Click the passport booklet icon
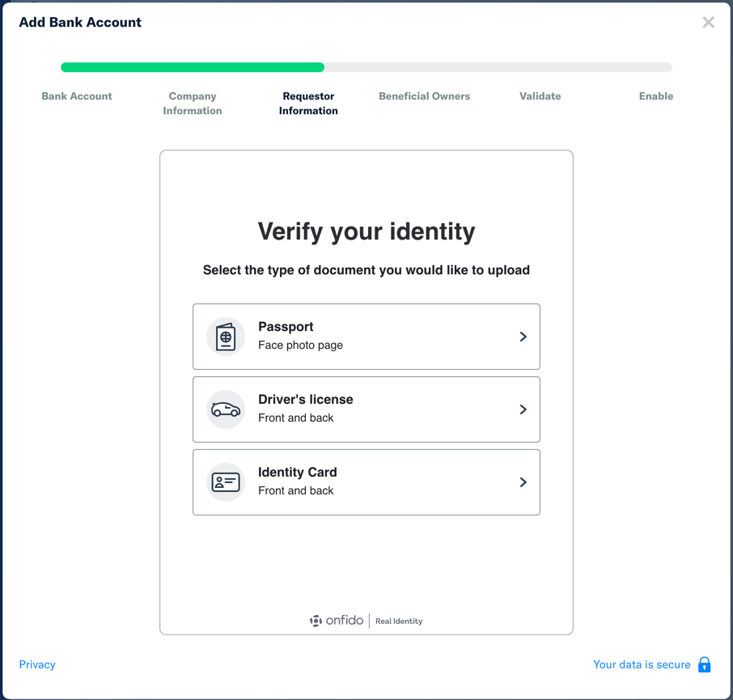This screenshot has width=733, height=700. tap(225, 337)
